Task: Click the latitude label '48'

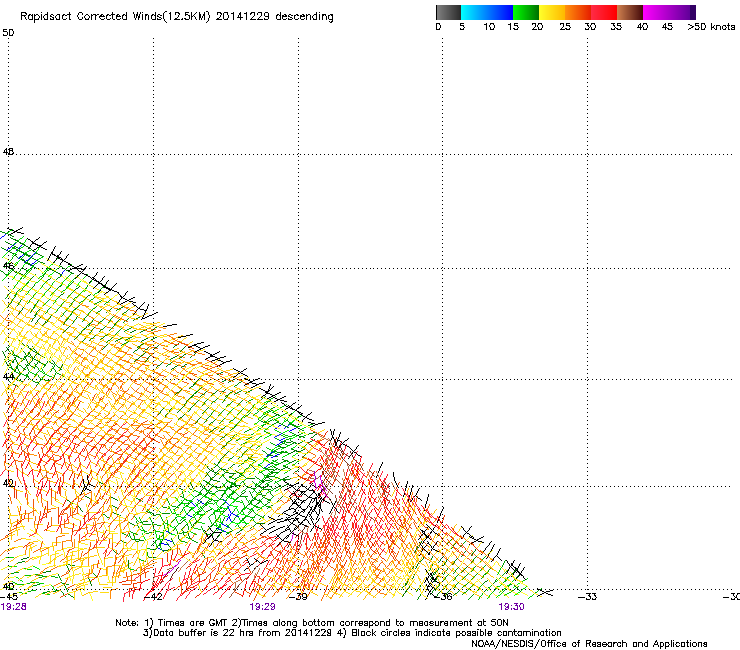Action: coord(8,152)
